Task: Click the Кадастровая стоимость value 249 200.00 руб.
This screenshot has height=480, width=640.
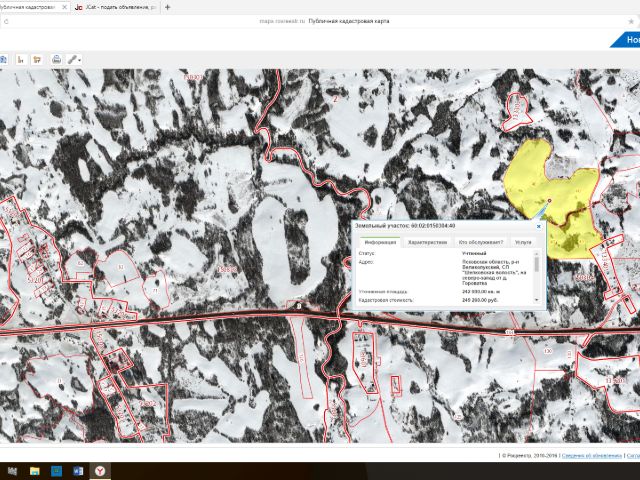Action: [x=480, y=300]
